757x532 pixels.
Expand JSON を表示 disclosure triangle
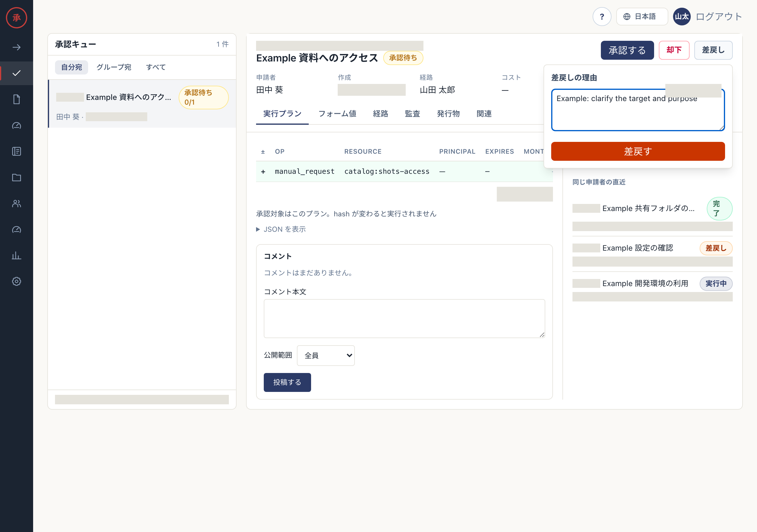click(281, 229)
